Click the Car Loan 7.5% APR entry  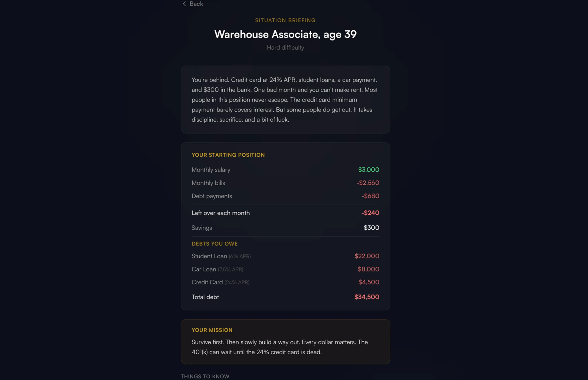click(x=285, y=269)
